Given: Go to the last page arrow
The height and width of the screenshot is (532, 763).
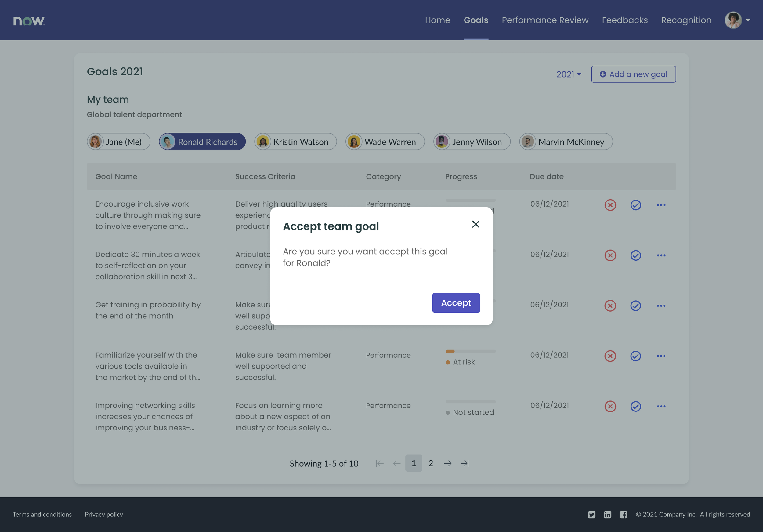Looking at the screenshot, I should click(465, 463).
